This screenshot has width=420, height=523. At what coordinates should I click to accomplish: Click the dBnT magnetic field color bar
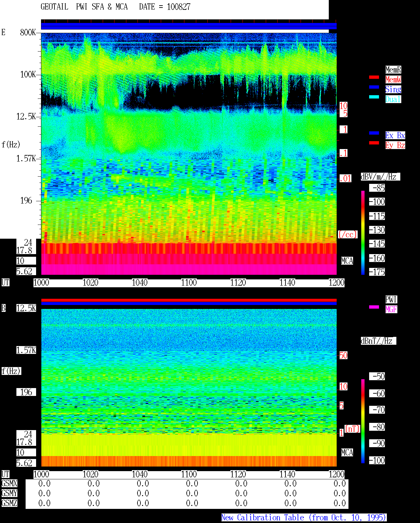click(x=363, y=421)
